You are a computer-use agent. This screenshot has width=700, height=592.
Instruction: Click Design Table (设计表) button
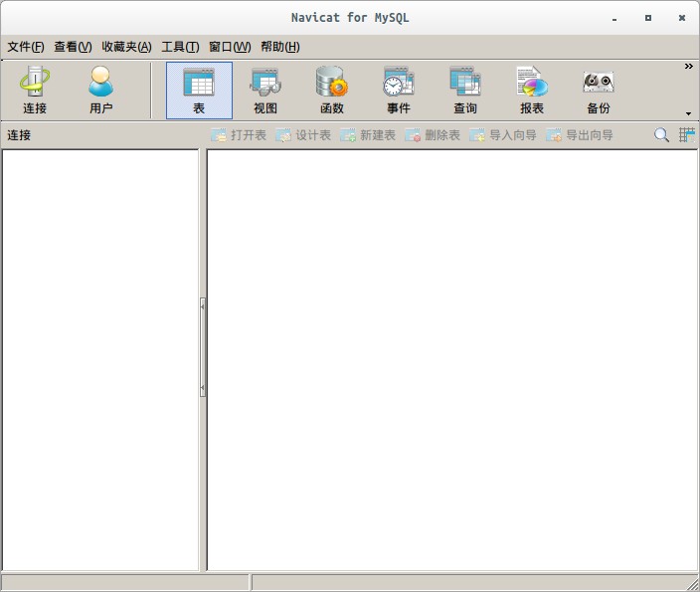(303, 135)
